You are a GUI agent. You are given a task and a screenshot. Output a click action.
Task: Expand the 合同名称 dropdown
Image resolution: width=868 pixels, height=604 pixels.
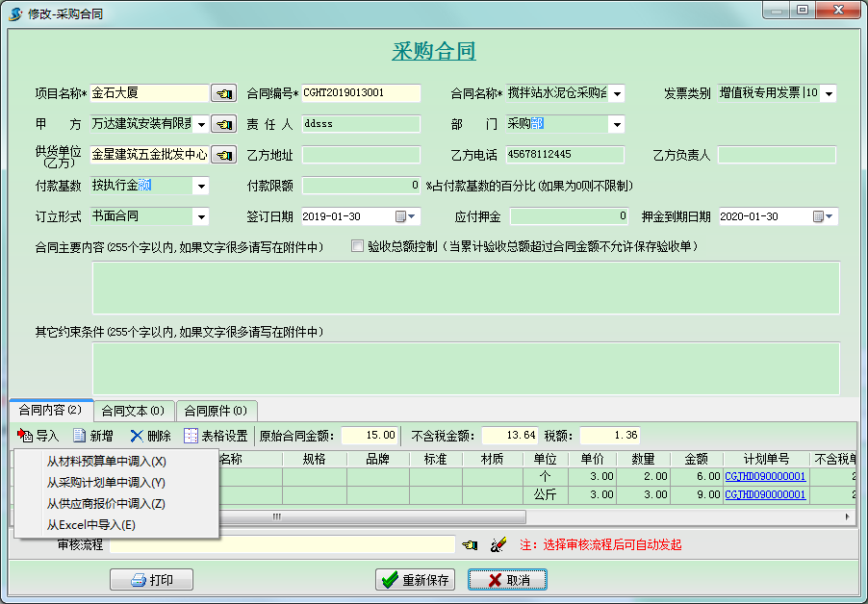(617, 93)
